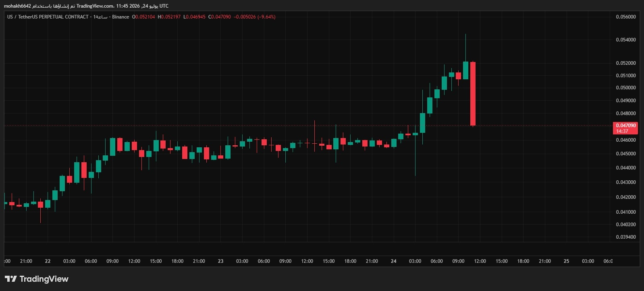This screenshot has height=291, width=644.
Task: Click the open value O0.052104
Action: (x=143, y=17)
